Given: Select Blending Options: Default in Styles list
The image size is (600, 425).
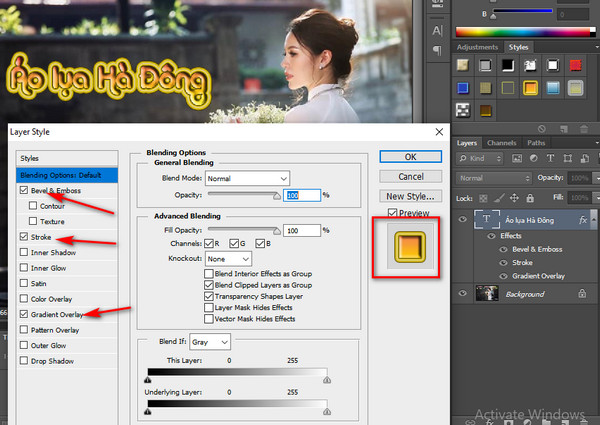Looking at the screenshot, I should click(x=67, y=175).
